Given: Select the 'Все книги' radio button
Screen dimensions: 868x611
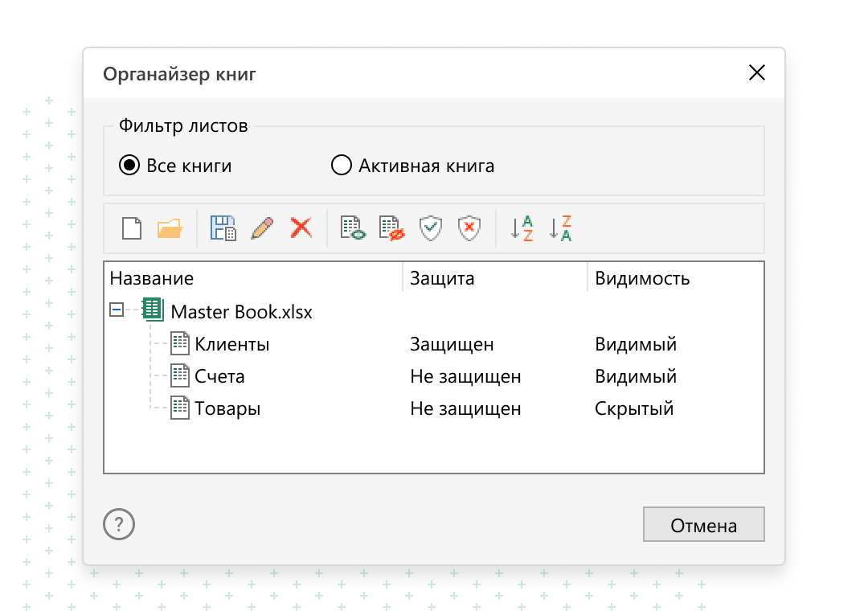Looking at the screenshot, I should pyautogui.click(x=129, y=166).
